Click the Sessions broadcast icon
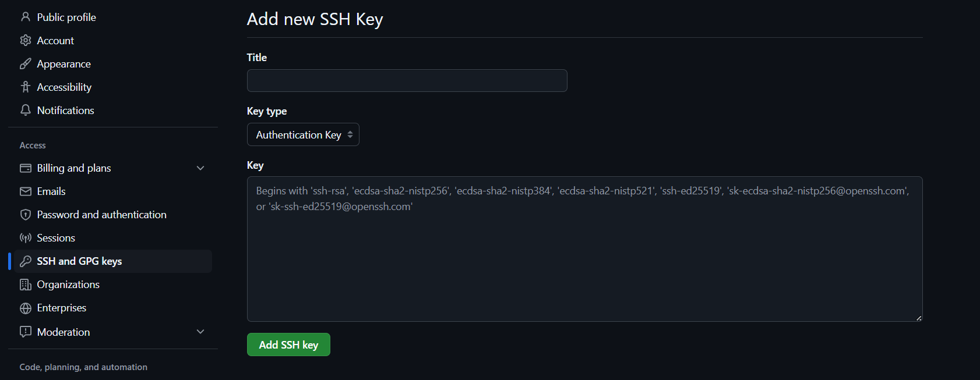The height and width of the screenshot is (380, 980). tap(26, 238)
